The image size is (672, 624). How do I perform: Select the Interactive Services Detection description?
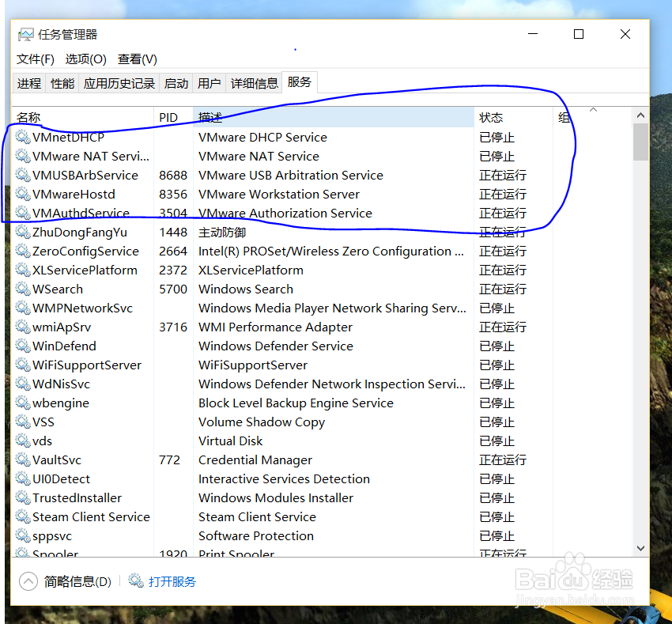click(x=284, y=478)
